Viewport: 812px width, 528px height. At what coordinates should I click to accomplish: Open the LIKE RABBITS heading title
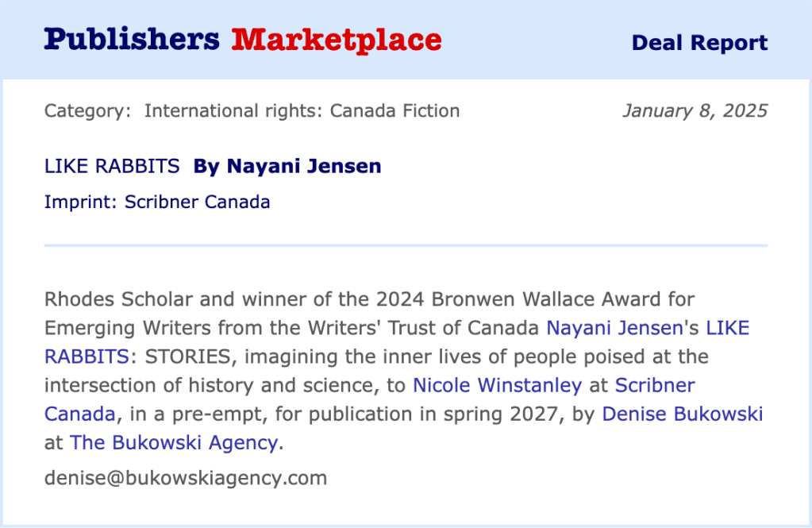point(112,166)
